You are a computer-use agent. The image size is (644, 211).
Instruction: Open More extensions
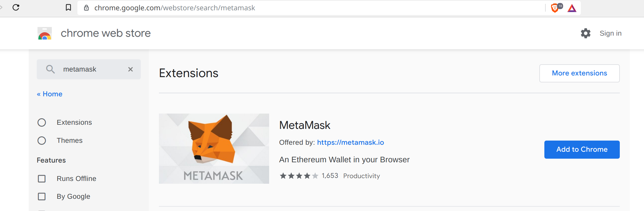pos(579,73)
